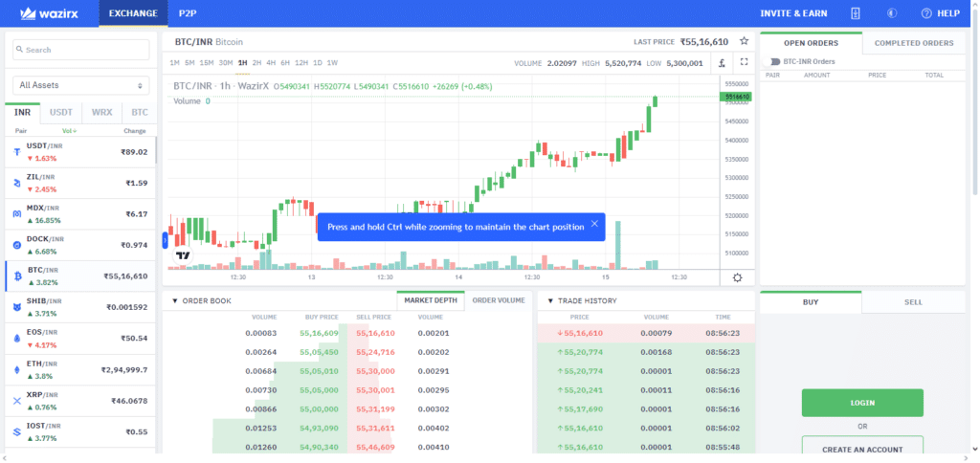980x463 pixels.
Task: Select the USDT/INR pair icon
Action: coord(17,152)
